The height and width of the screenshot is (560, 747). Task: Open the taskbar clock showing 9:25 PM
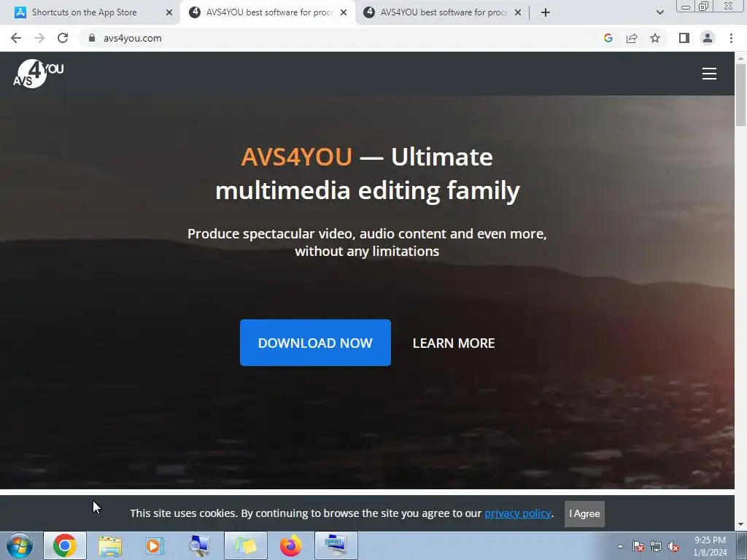point(710,546)
